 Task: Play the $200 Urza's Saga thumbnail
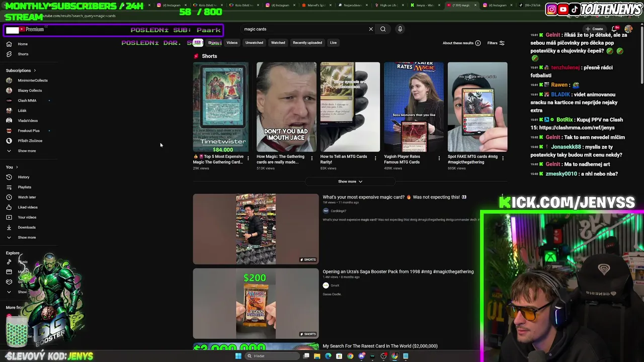pos(256,303)
